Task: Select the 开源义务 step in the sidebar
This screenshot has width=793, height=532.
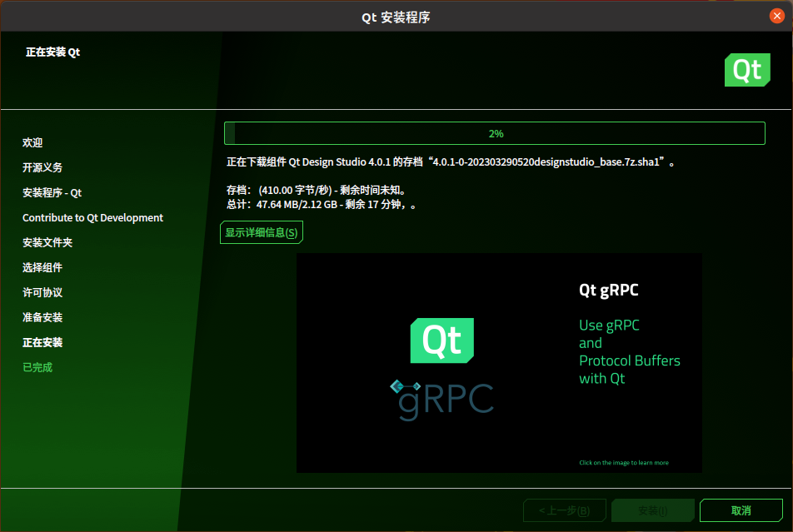Action: [42, 167]
